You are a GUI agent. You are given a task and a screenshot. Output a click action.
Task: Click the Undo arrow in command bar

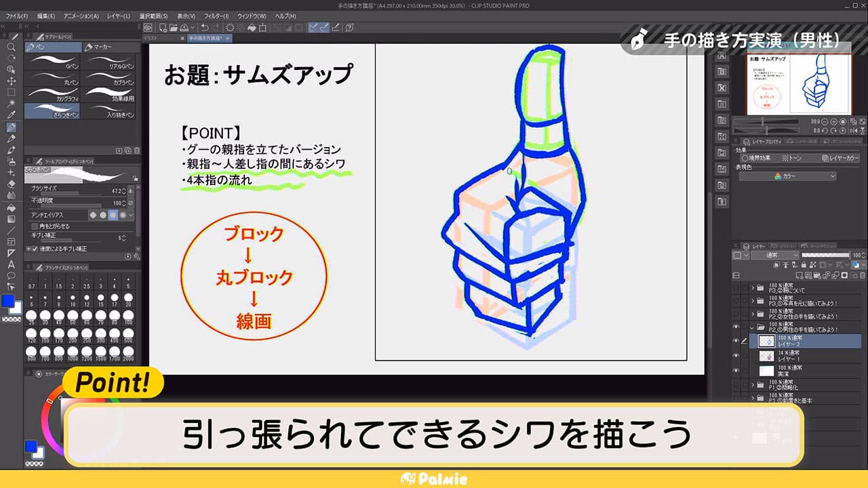pyautogui.click(x=205, y=28)
